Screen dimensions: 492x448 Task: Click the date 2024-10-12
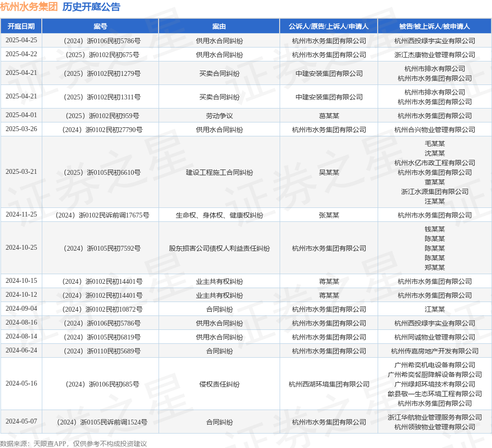coord(21,295)
